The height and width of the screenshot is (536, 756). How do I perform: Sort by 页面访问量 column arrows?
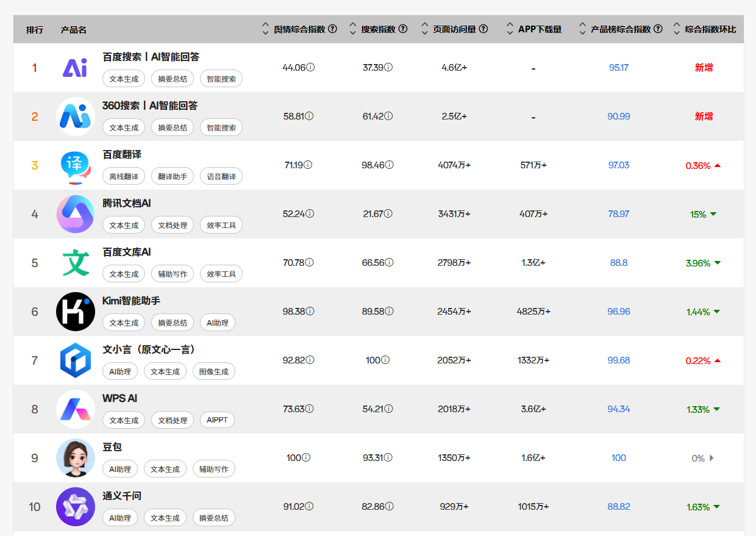click(425, 29)
